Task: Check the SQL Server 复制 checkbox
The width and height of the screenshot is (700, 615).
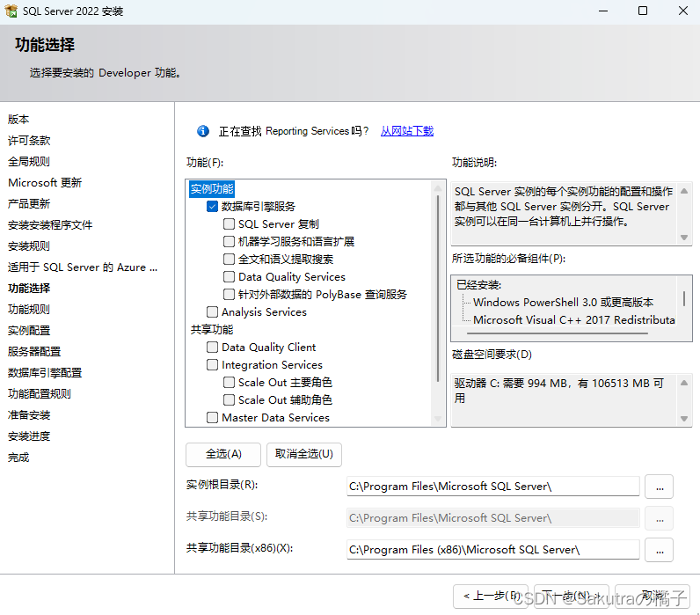Action: coord(229,223)
